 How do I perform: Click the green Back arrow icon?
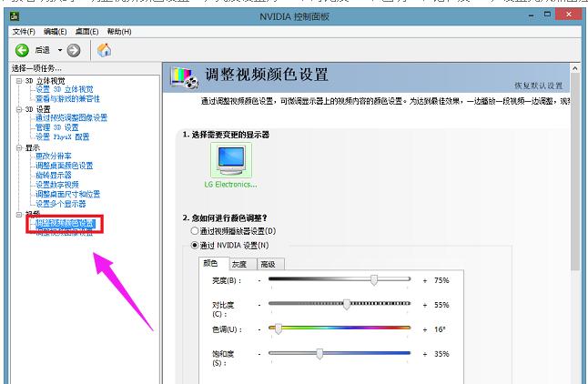pyautogui.click(x=22, y=50)
